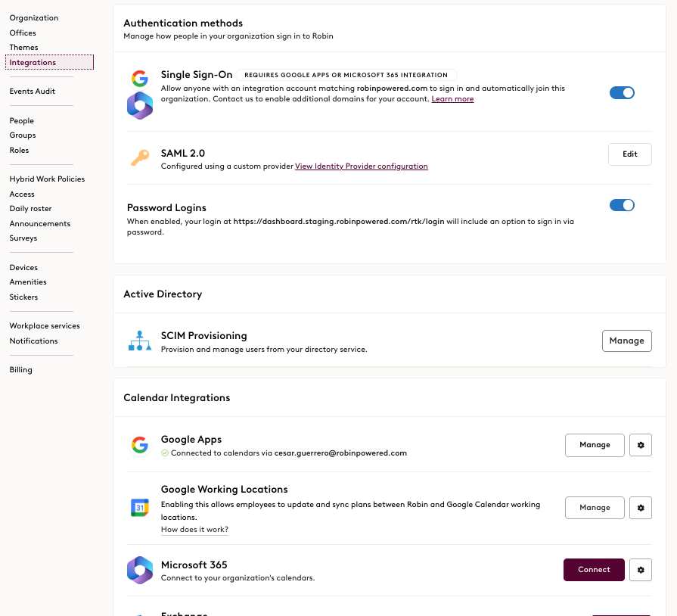This screenshot has height=616, width=677.
Task: Click Edit next to SAML 2.0
Action: tap(629, 154)
